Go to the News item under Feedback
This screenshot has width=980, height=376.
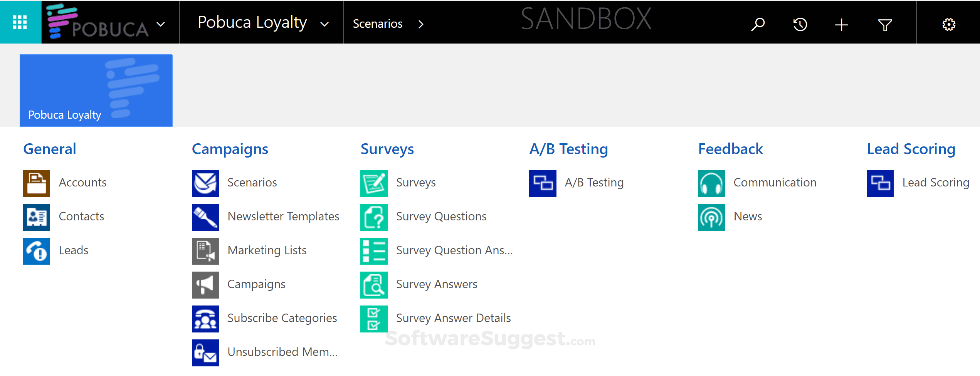click(x=747, y=217)
